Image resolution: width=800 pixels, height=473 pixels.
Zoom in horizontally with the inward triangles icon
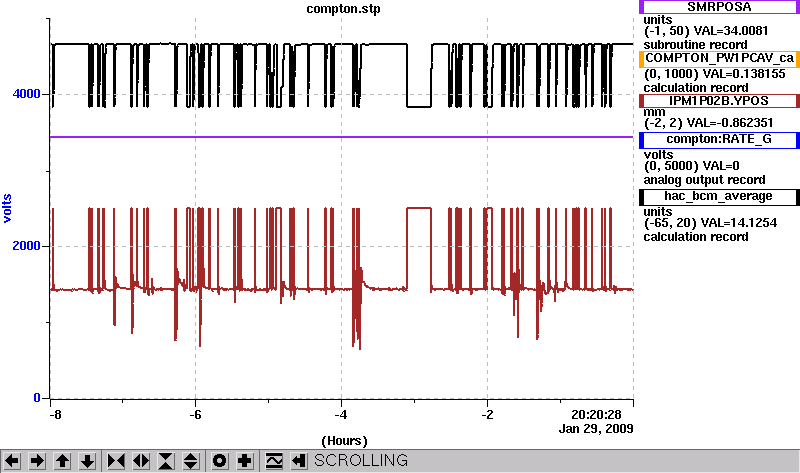[116, 461]
